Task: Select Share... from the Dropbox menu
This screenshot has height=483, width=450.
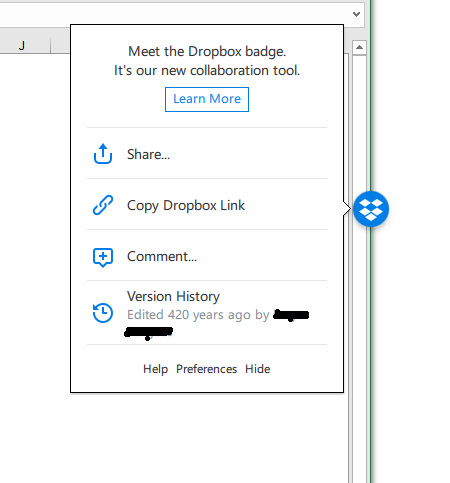Action: pyautogui.click(x=207, y=153)
